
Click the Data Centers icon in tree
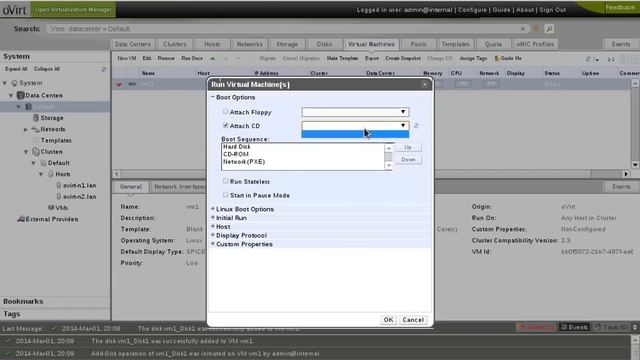[20, 96]
